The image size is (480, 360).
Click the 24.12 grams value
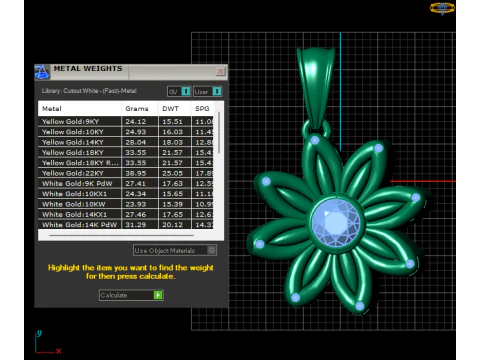click(x=136, y=122)
